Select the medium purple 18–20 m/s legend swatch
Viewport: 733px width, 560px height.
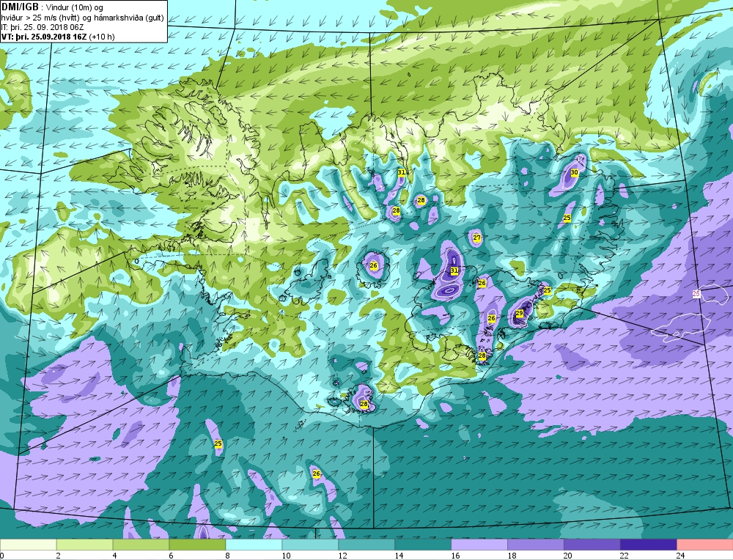pyautogui.click(x=535, y=545)
